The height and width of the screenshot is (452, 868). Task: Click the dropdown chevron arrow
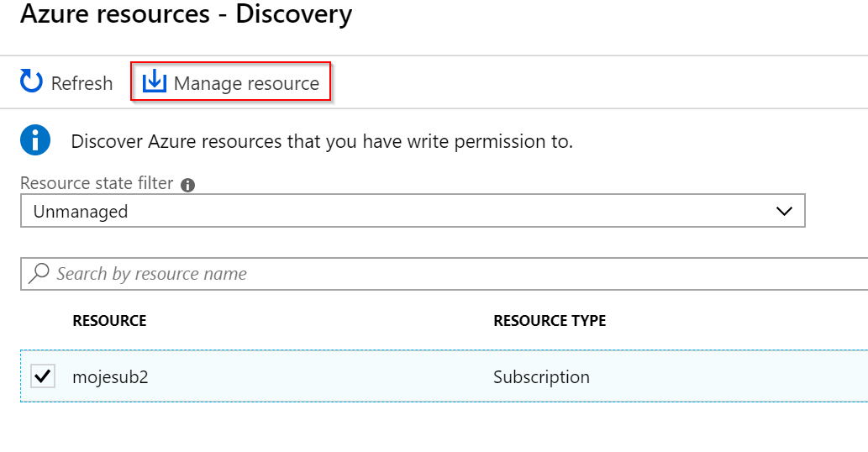[784, 211]
